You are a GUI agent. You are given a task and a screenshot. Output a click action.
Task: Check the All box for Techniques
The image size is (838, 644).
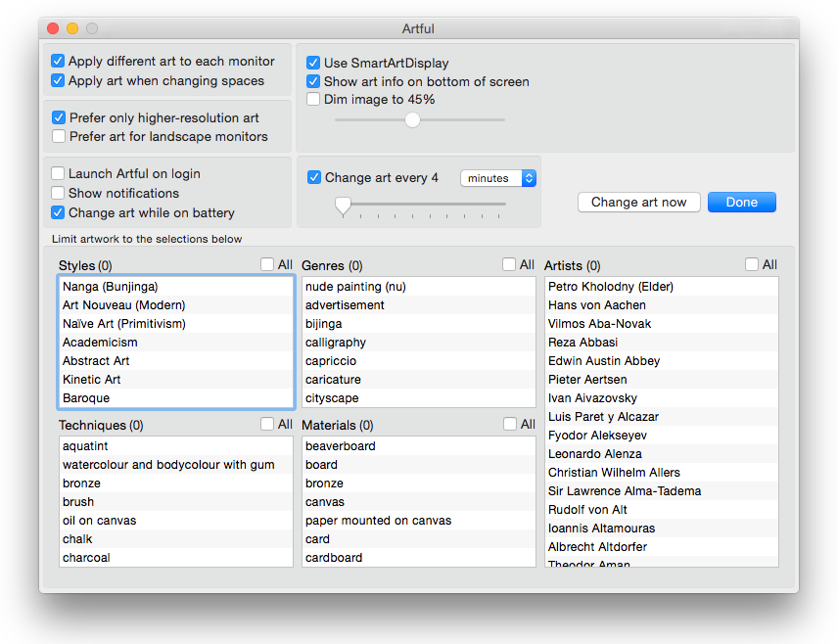(x=267, y=425)
